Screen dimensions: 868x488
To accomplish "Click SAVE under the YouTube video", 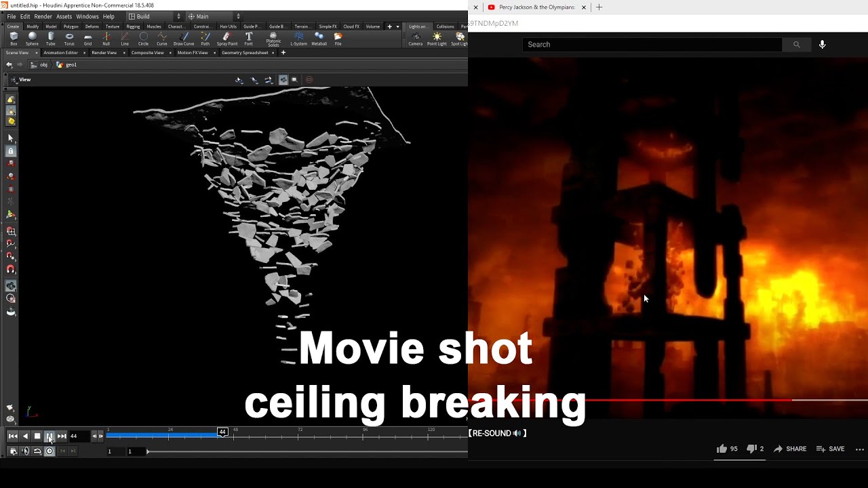I will (x=831, y=449).
